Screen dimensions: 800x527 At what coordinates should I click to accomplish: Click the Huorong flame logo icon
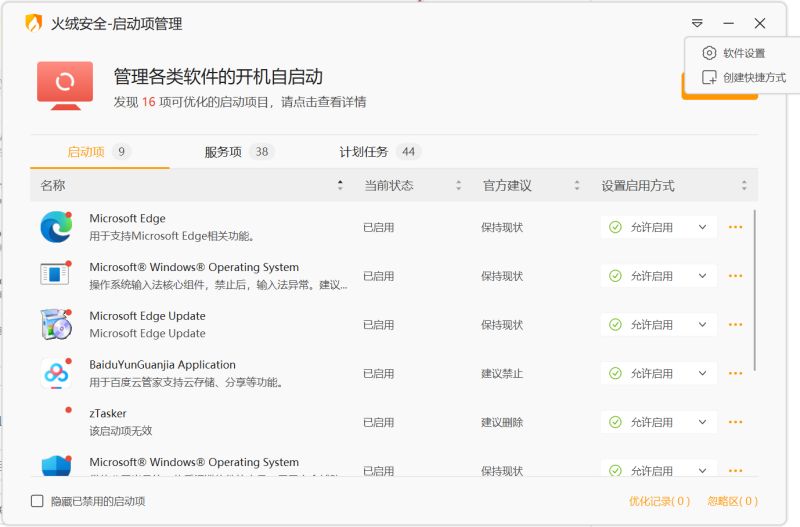[x=34, y=23]
